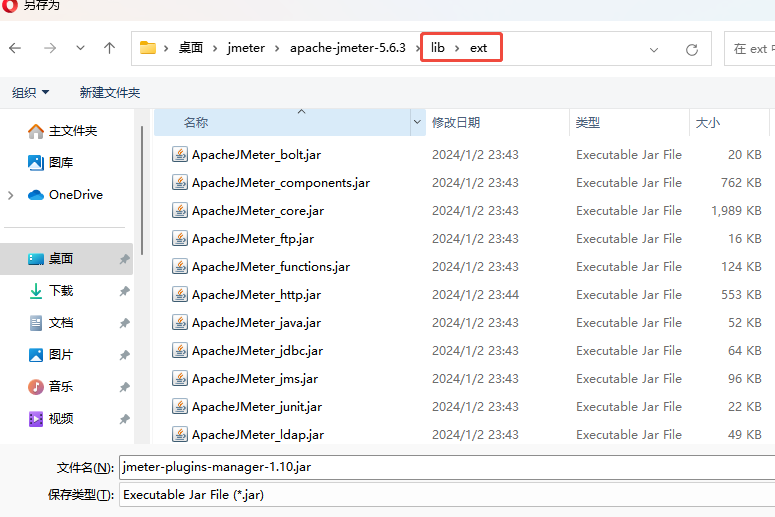Click the pin icon beside 视频

(125, 419)
